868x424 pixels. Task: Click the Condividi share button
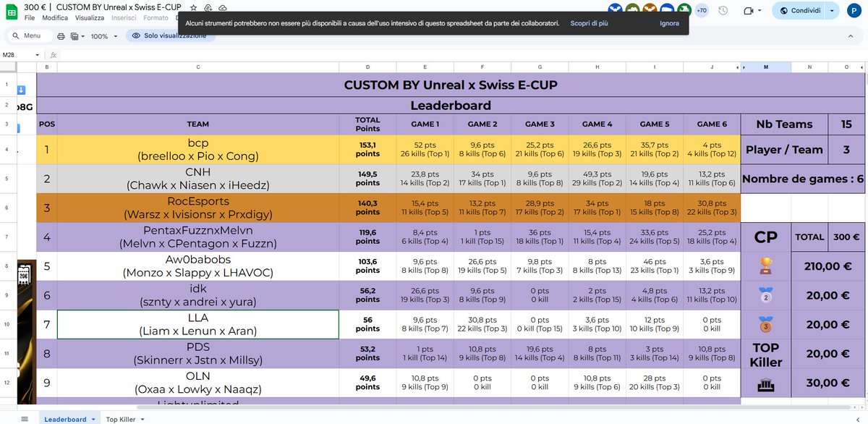pyautogui.click(x=800, y=11)
